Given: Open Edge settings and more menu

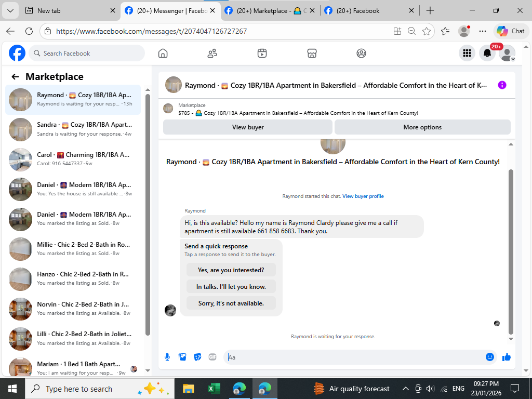Looking at the screenshot, I should (x=483, y=31).
